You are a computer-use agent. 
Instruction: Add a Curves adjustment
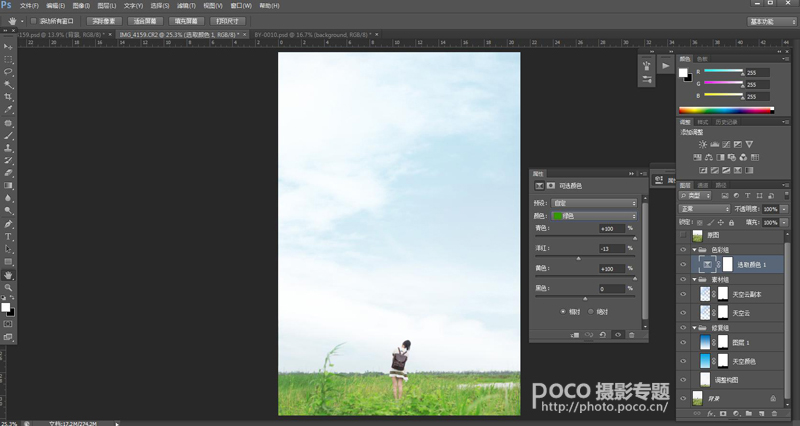pos(726,144)
